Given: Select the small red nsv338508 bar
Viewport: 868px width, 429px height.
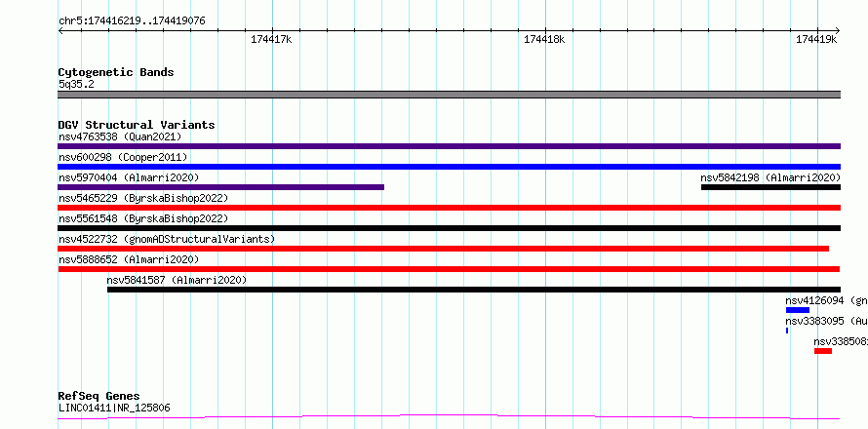Looking at the screenshot, I should coord(823,351).
